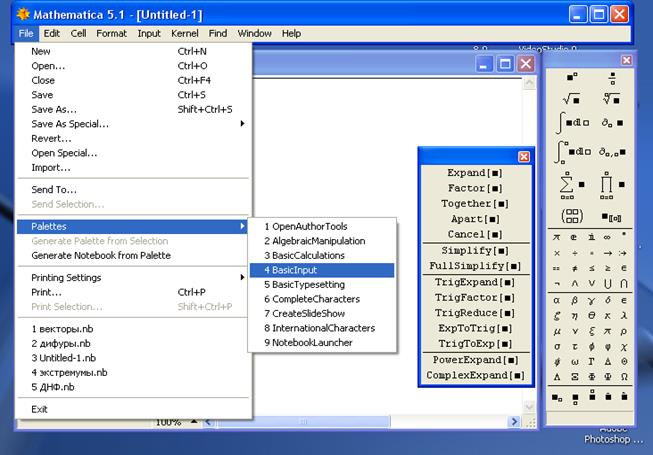Select 2 AlgebraicManipulation palette entry
Screen dimensions: 653x455
322,241
